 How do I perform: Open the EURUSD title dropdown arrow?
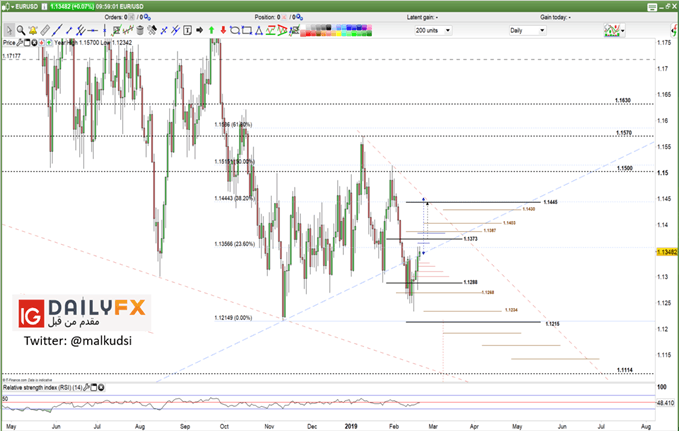tap(13, 6)
